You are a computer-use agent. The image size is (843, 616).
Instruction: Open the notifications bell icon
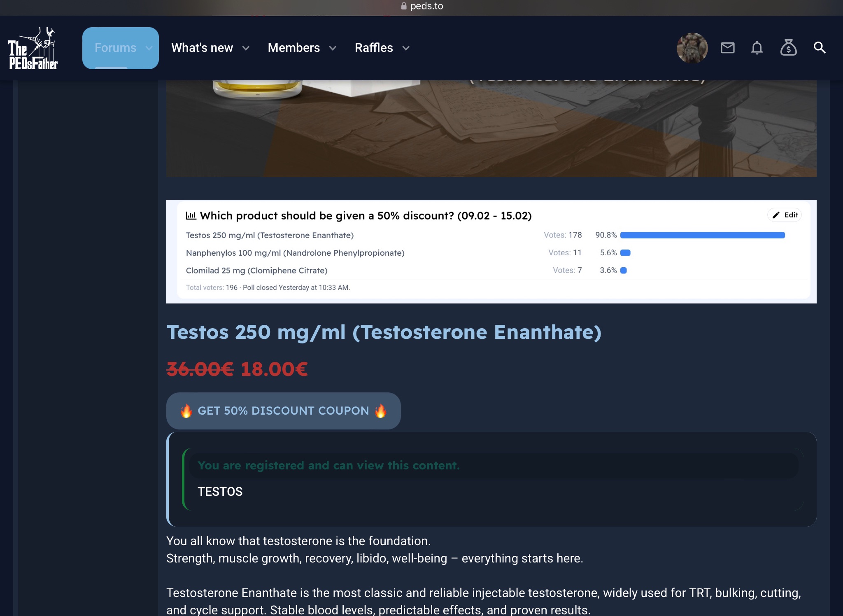(x=757, y=48)
